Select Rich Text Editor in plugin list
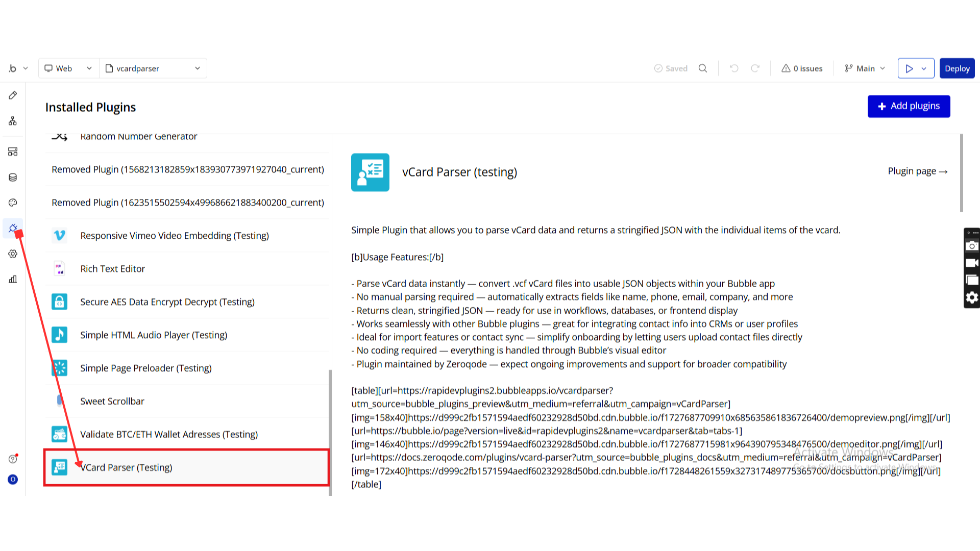Screen dimensions: 980x551 [x=112, y=269]
